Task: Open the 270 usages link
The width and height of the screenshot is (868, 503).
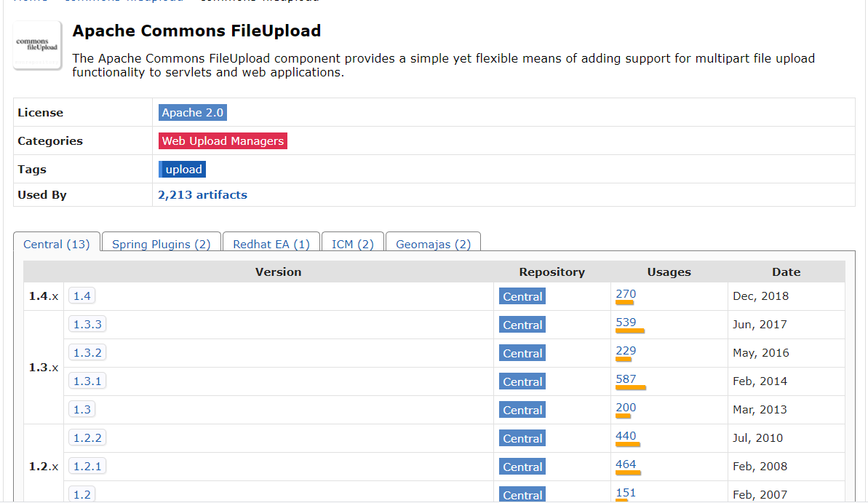Action: (626, 294)
